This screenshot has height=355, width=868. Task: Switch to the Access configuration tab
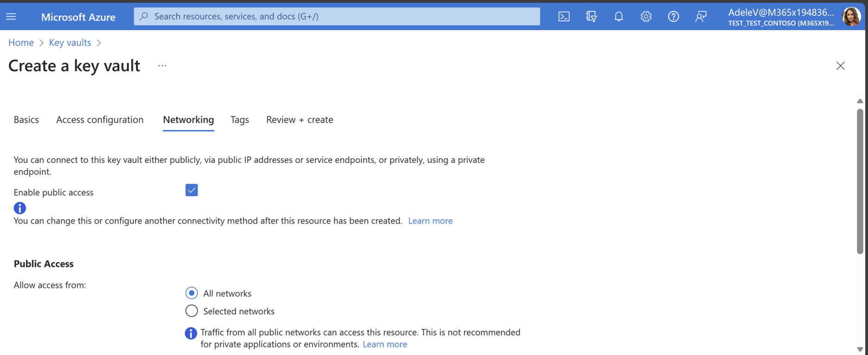[100, 120]
